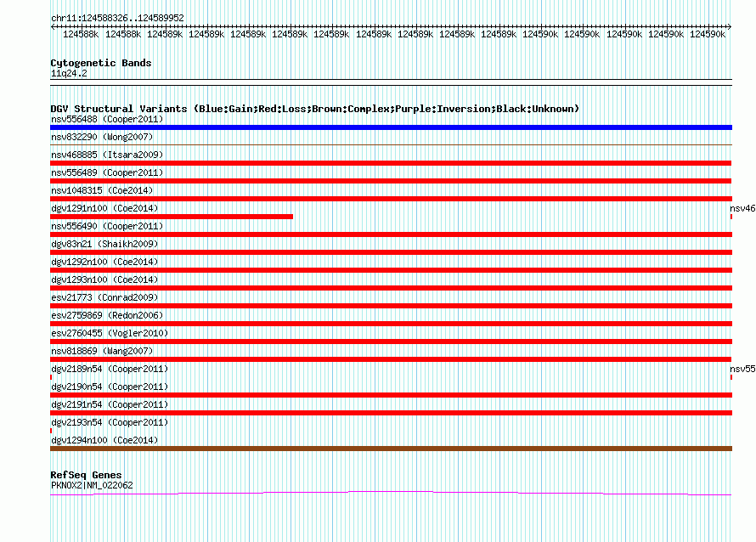This screenshot has height=542, width=756.
Task: Click the esv2760455 (Vogler2010) label
Action: (110, 333)
